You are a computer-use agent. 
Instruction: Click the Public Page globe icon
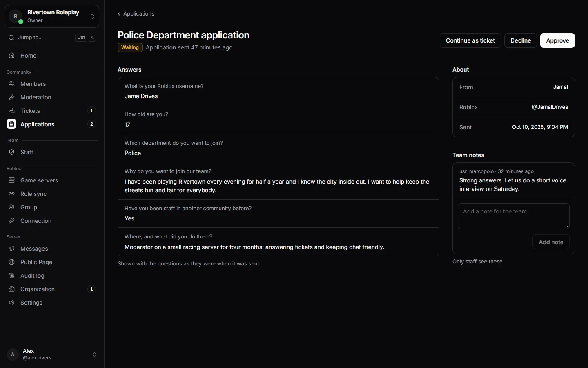click(12, 262)
